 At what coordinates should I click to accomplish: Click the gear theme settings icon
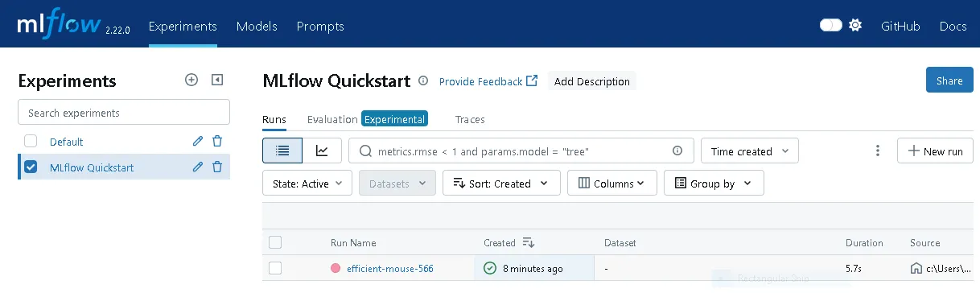click(x=855, y=26)
